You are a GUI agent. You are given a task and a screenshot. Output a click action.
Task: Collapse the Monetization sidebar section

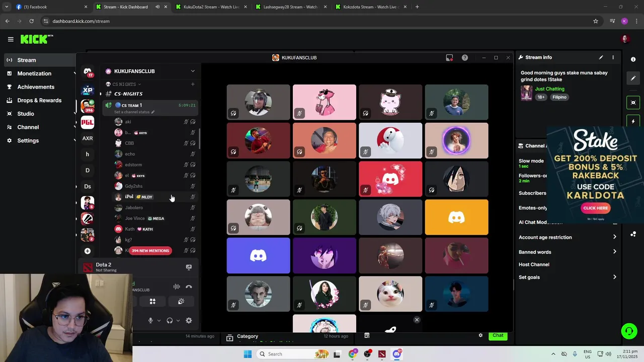[74, 73]
